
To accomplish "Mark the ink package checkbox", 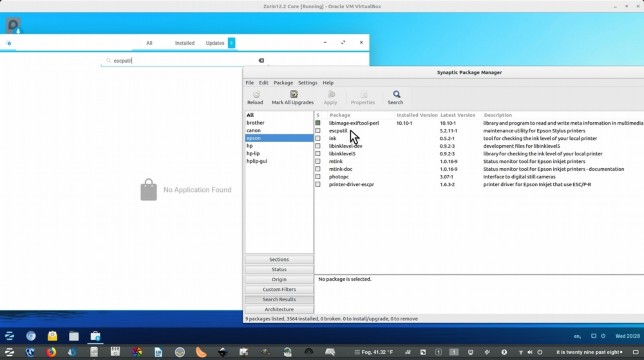I will pos(318,138).
